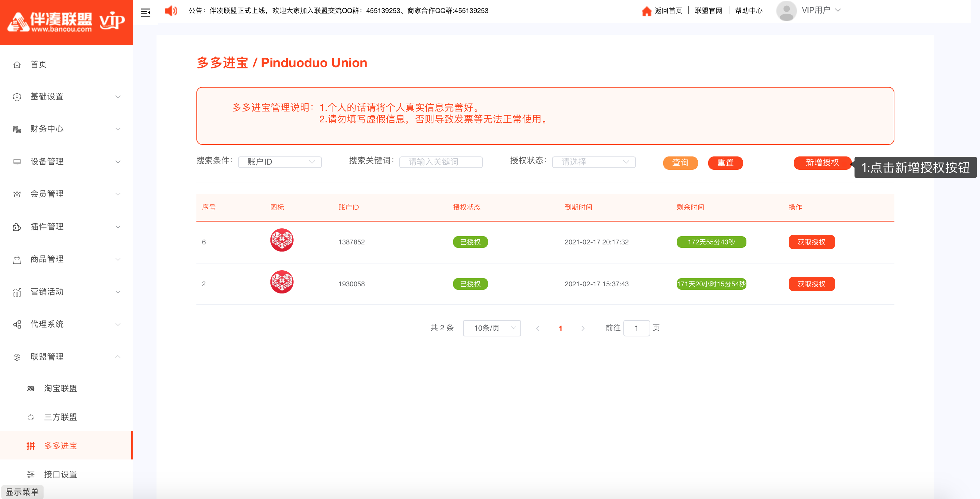Expand the 会员管理 menu chevron
Image resolution: width=980 pixels, height=499 pixels.
coord(118,194)
